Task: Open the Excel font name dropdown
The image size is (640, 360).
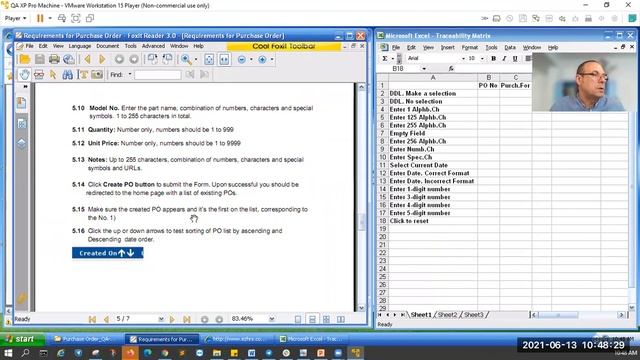Action: (x=463, y=58)
